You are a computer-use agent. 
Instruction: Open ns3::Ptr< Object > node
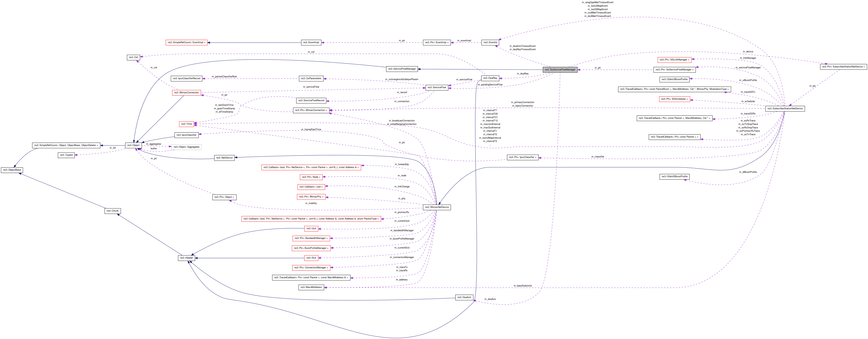coord(224,197)
